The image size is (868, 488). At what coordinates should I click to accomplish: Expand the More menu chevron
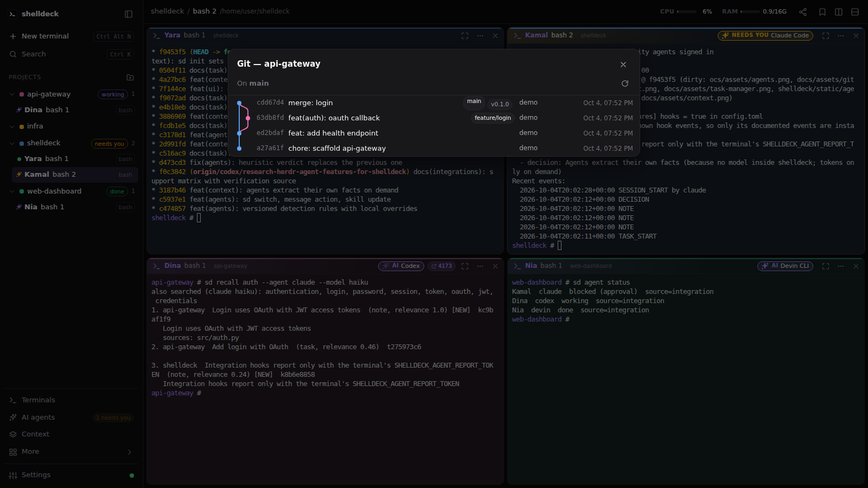[x=130, y=452]
